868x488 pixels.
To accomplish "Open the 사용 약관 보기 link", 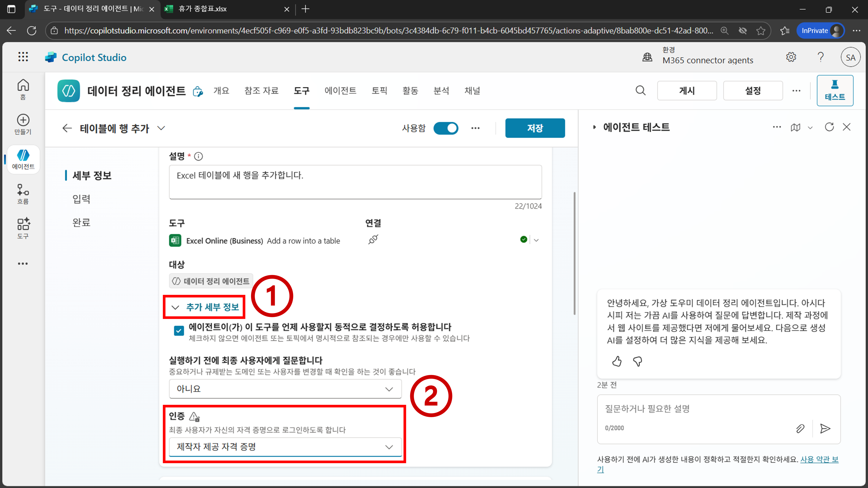I will pos(819,459).
